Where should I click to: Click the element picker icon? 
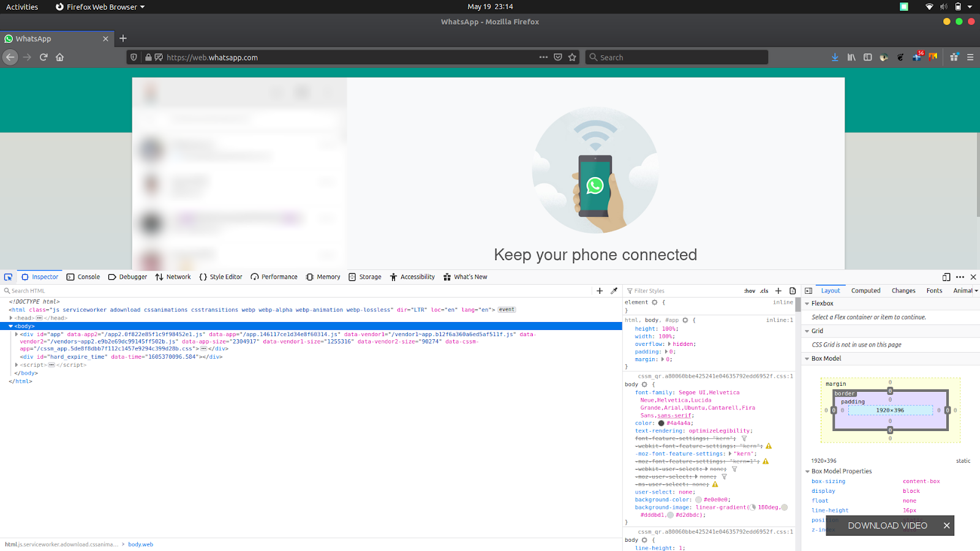pos(9,277)
